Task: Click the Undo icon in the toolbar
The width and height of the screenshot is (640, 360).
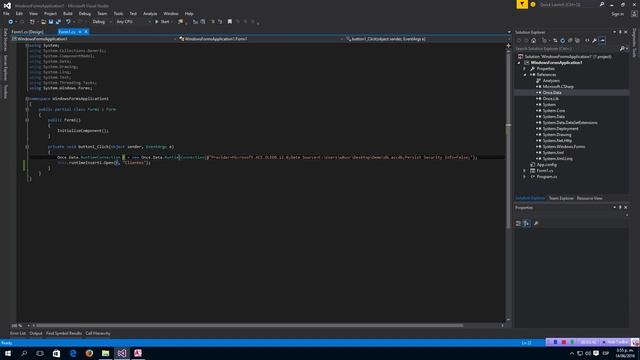Action: point(68,22)
